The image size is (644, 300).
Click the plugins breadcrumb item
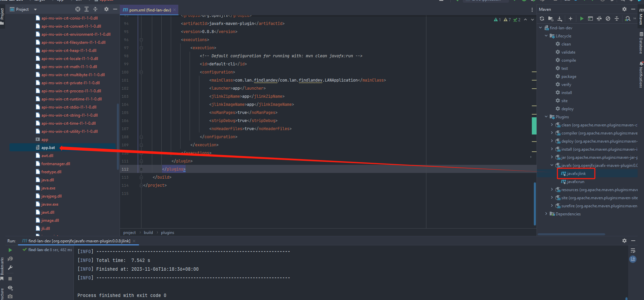click(x=167, y=233)
